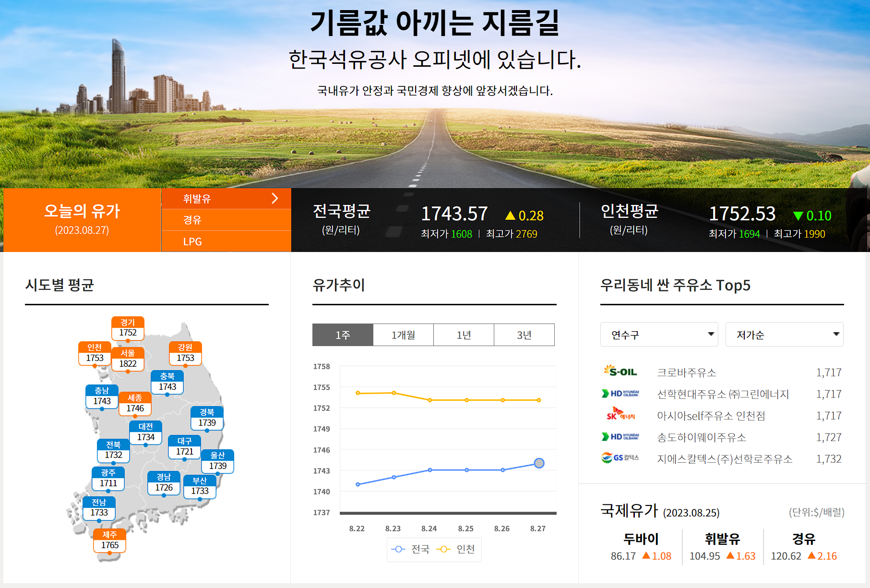Image resolution: width=870 pixels, height=588 pixels.
Task: Open the 저가순 sorting dropdown
Action: (784, 335)
